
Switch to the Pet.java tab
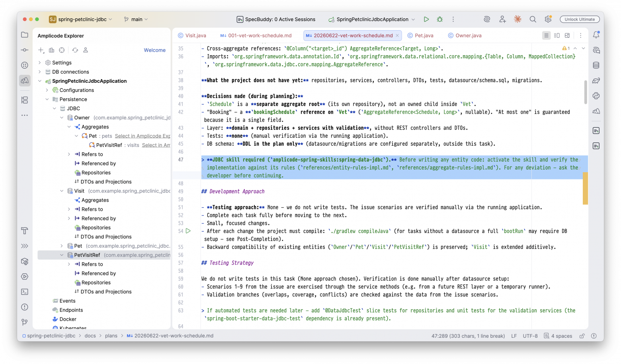point(420,35)
